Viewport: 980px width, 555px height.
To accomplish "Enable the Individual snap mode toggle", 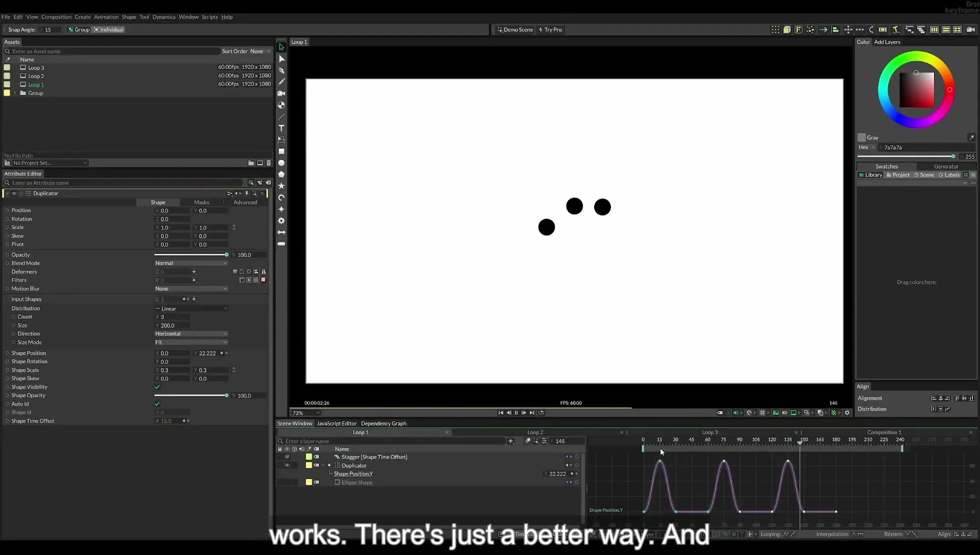I will click(x=109, y=30).
